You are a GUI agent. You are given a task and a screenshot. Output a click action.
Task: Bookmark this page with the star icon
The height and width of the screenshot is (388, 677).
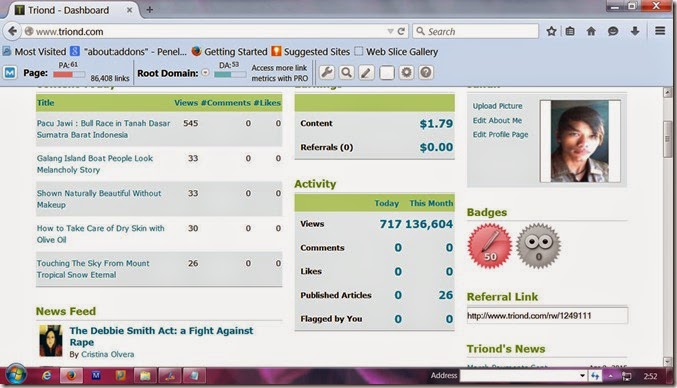pyautogui.click(x=551, y=31)
